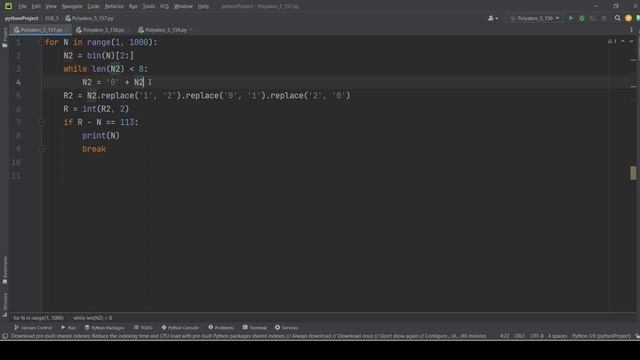Open the View menu
640x360 pixels.
point(51,6)
